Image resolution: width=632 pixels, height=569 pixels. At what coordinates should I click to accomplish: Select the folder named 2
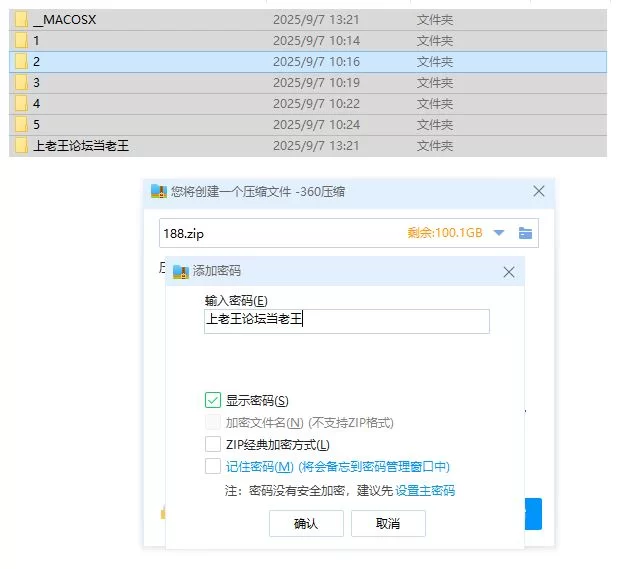coord(36,62)
